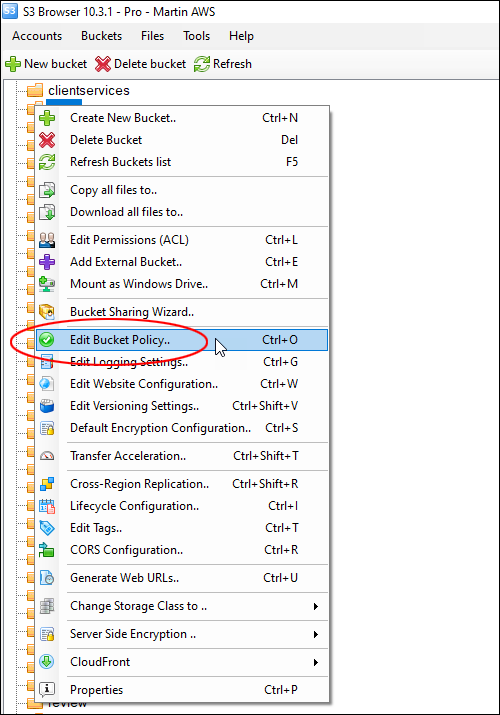Click the Copy all files to icon
Image resolution: width=500 pixels, height=715 pixels.
pos(47,190)
